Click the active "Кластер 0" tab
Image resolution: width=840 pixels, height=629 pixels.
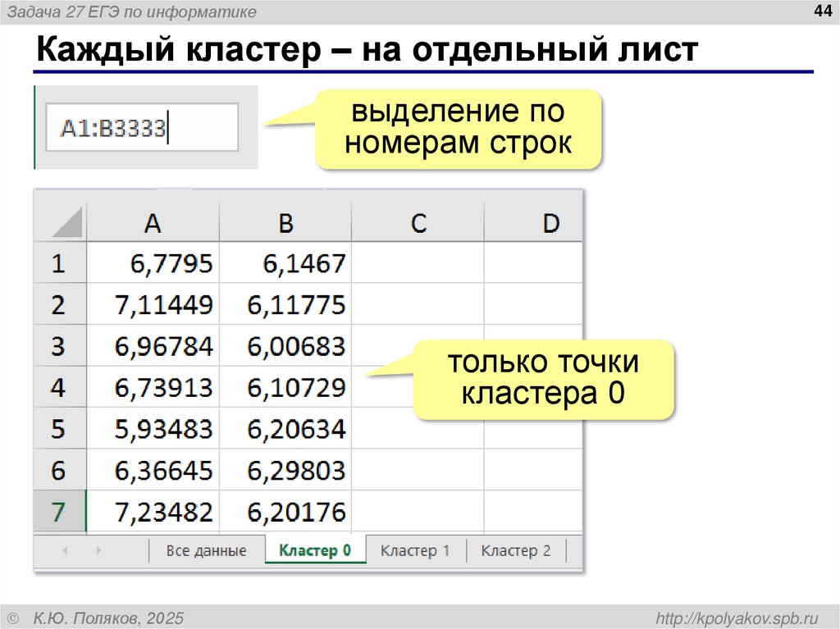coord(316,550)
